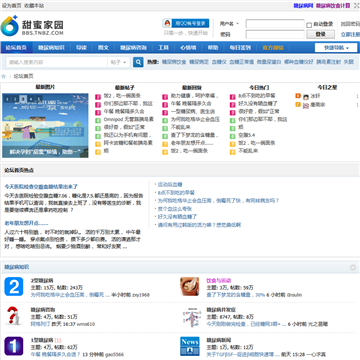
Task: Open the 用户名 login type dropdown
Action: (229, 24)
